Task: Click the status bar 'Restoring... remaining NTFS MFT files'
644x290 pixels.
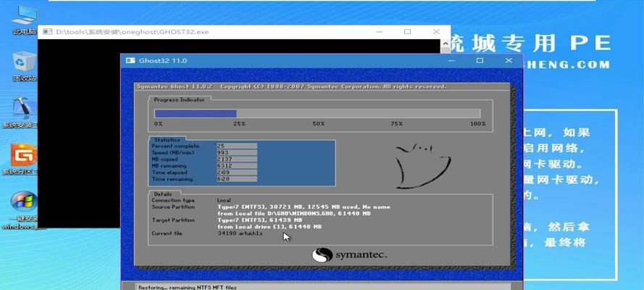Action: pyautogui.click(x=188, y=288)
